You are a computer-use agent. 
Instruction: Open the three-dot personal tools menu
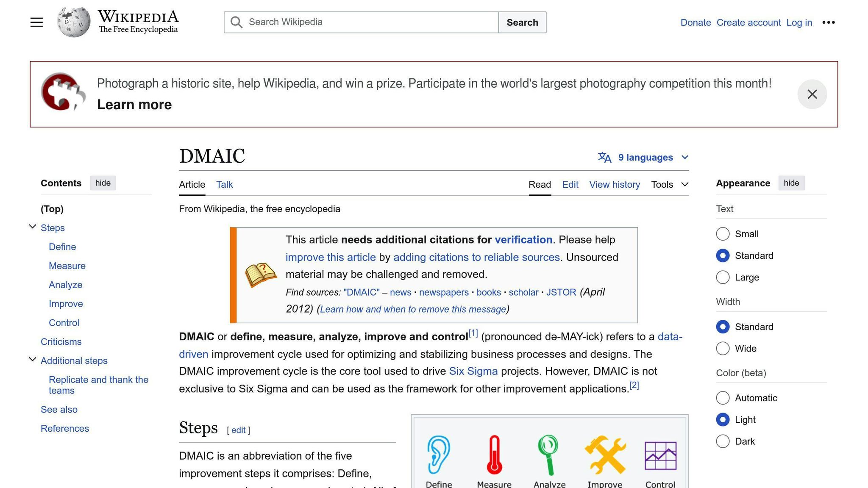[828, 22]
